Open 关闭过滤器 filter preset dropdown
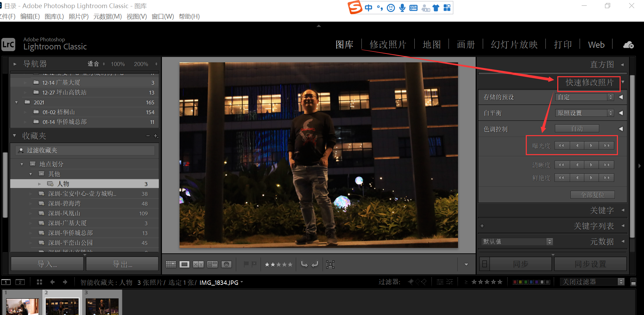The width and height of the screenshot is (644, 315). [592, 282]
